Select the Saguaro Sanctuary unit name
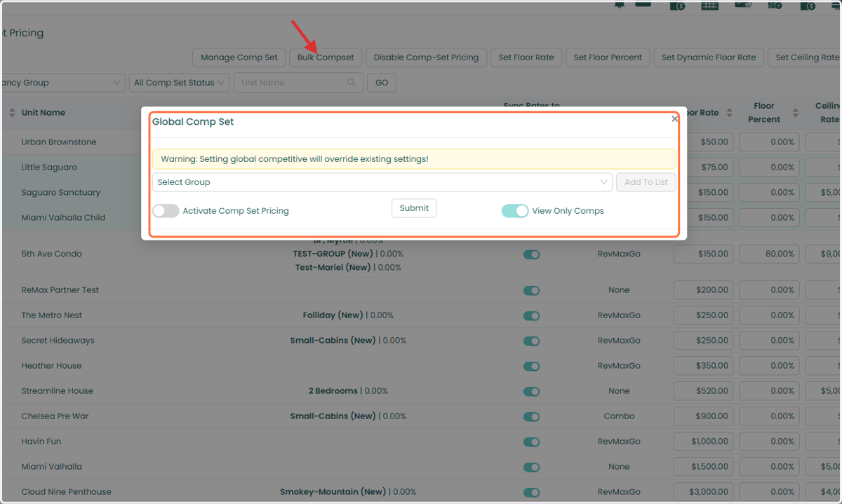Screen dimensions: 842x504 click(61, 193)
